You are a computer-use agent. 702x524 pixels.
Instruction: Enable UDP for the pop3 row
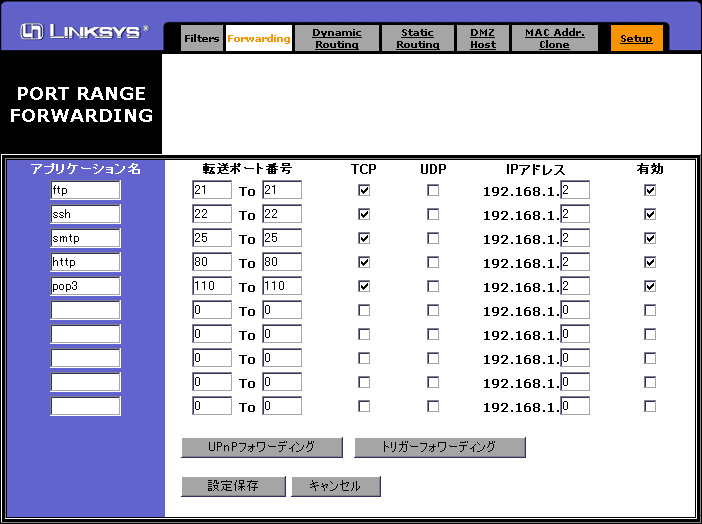point(433,286)
